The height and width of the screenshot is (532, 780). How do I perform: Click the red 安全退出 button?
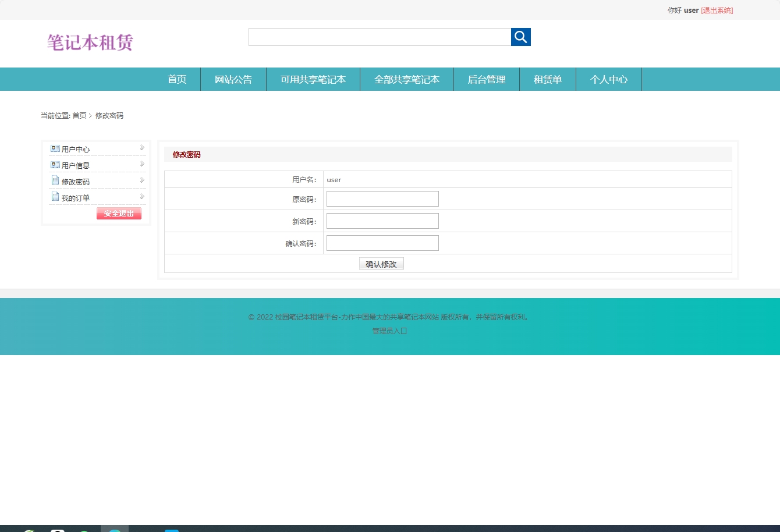(x=118, y=213)
